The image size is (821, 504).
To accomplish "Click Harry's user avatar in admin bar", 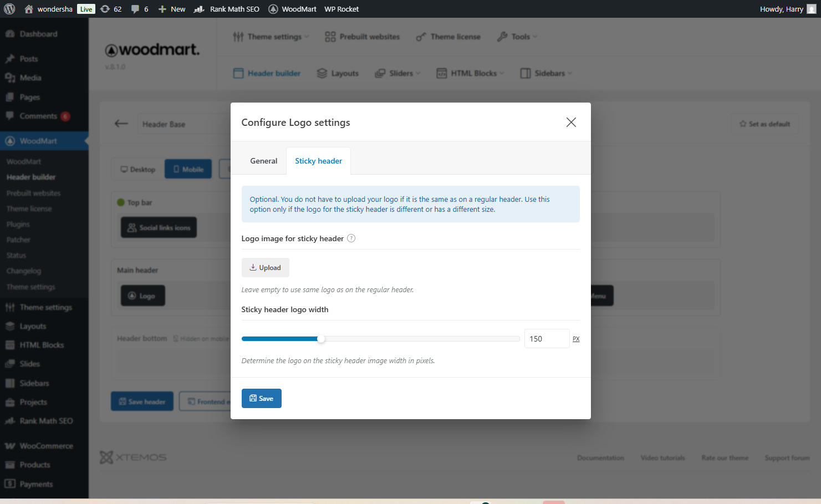I will click(811, 9).
